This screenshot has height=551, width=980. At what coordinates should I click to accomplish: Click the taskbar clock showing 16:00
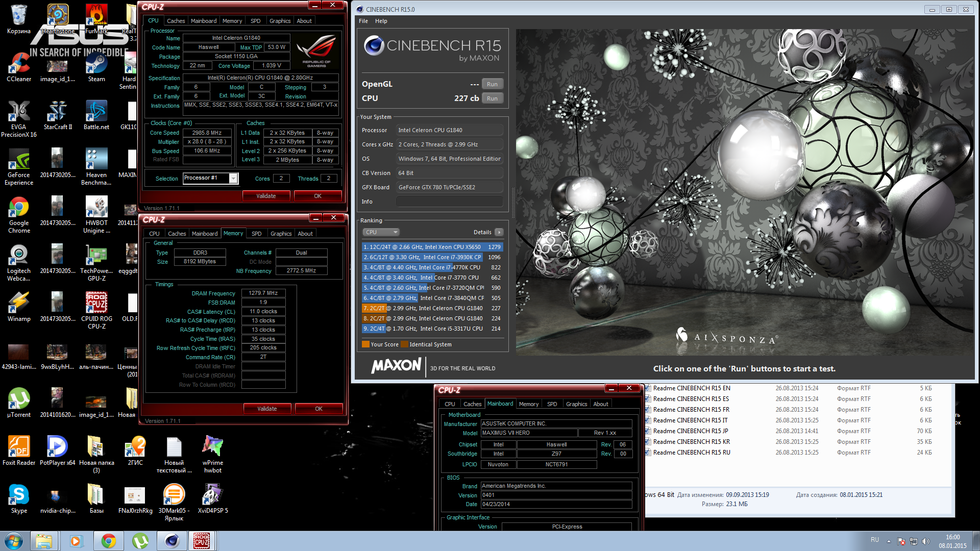pos(952,541)
